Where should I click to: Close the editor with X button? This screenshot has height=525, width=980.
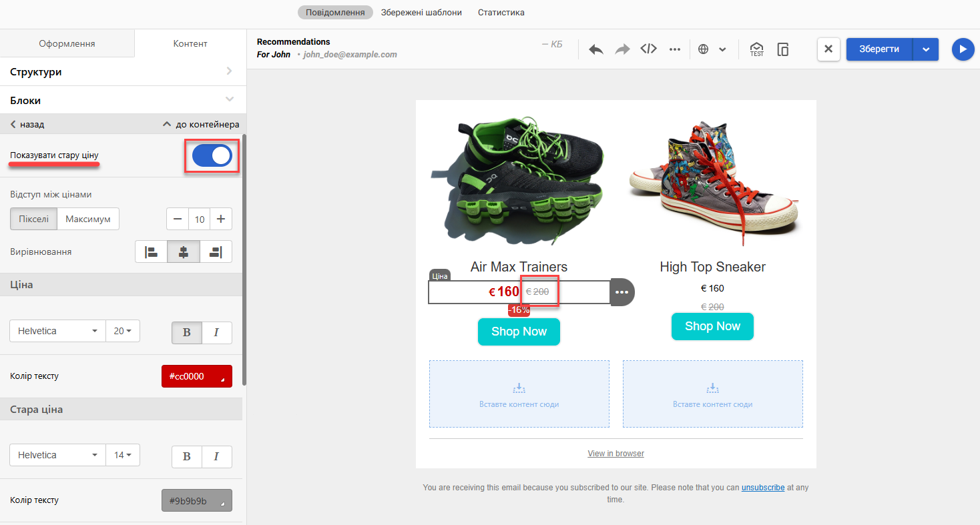click(828, 49)
